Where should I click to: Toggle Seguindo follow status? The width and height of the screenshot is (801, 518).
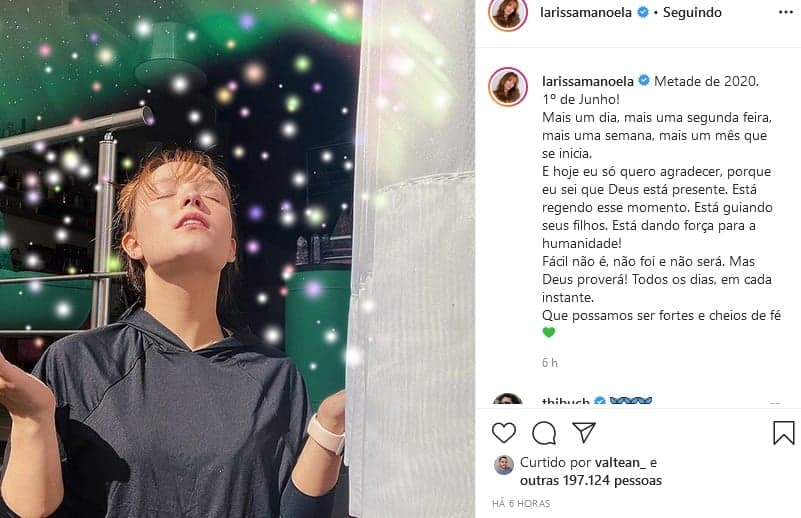[x=692, y=12]
